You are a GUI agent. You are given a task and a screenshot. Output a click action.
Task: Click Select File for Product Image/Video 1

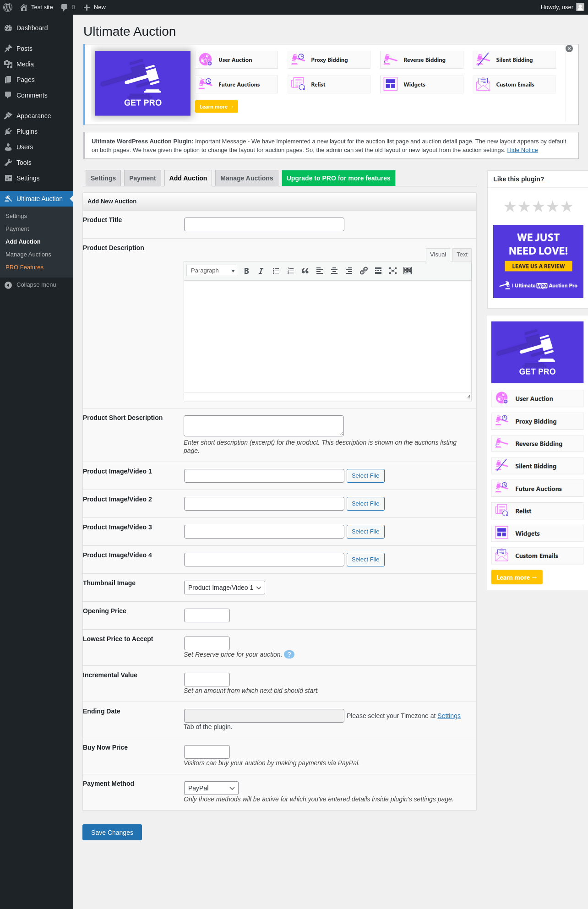click(365, 476)
